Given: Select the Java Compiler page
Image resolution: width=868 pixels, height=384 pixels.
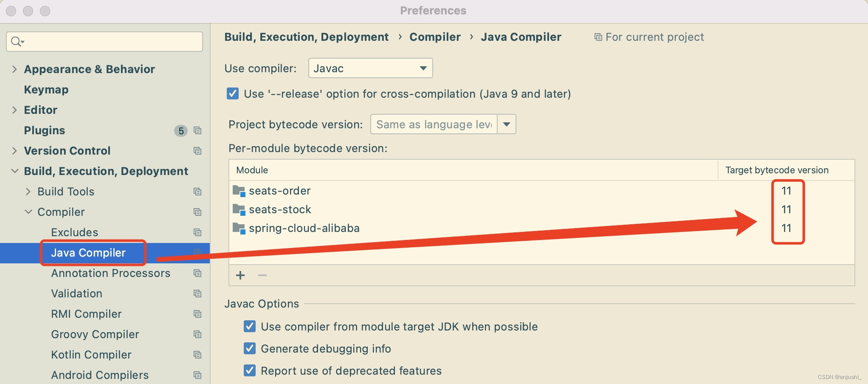Looking at the screenshot, I should pos(88,253).
